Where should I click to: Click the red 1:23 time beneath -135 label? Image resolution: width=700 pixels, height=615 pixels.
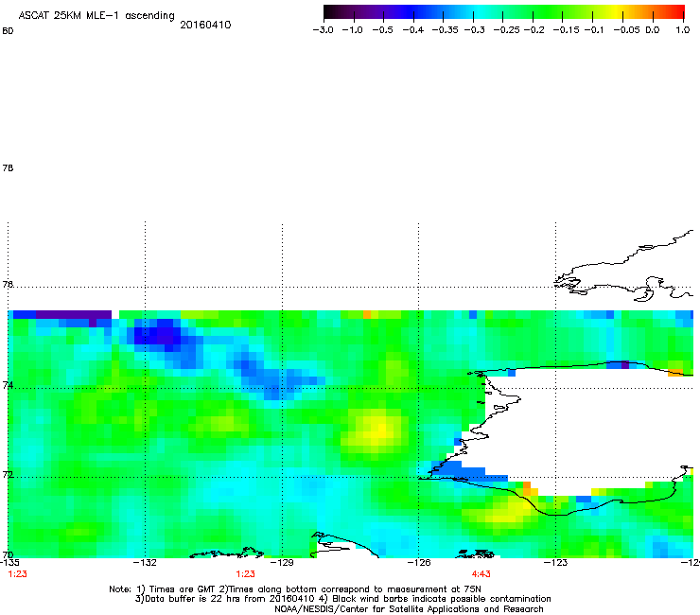click(x=17, y=574)
